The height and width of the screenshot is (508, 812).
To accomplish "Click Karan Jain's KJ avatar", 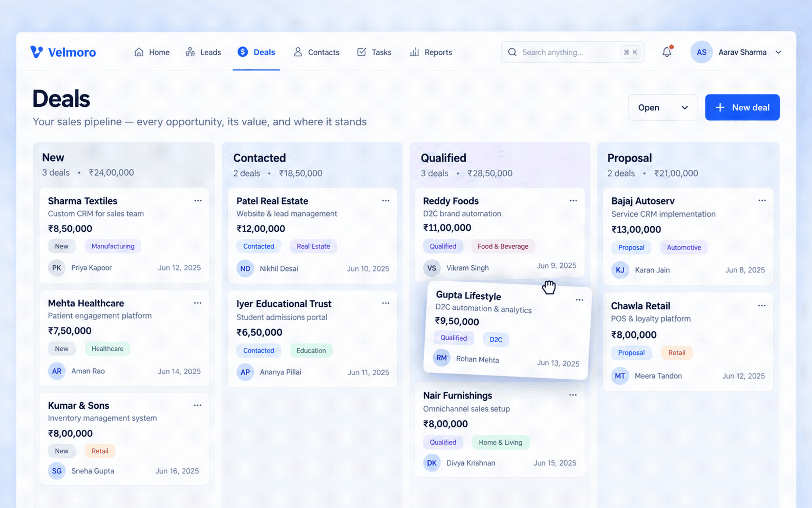I will click(620, 270).
